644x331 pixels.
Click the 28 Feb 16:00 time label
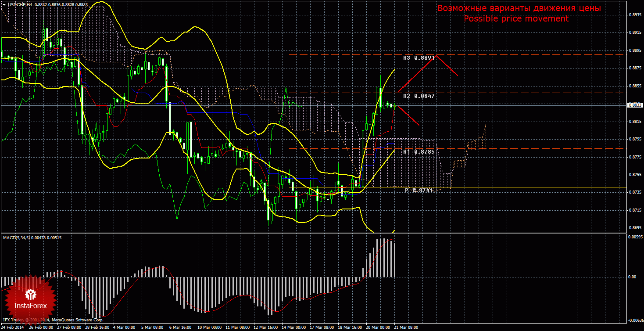click(97, 327)
